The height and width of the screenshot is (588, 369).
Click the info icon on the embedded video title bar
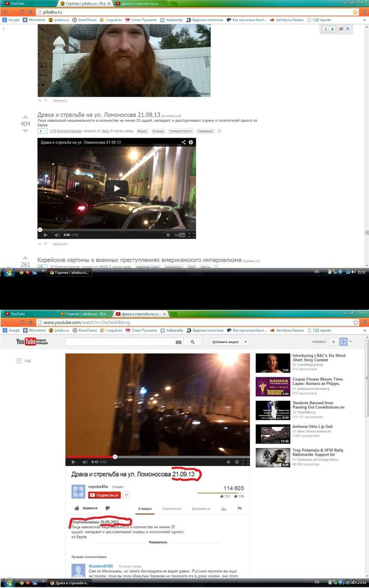click(x=191, y=142)
